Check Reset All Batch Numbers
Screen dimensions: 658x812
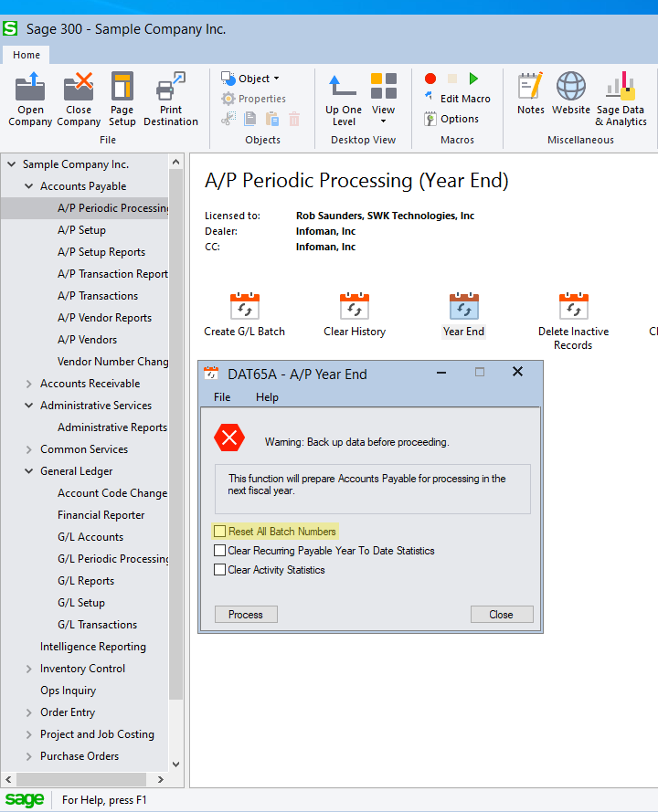click(219, 532)
